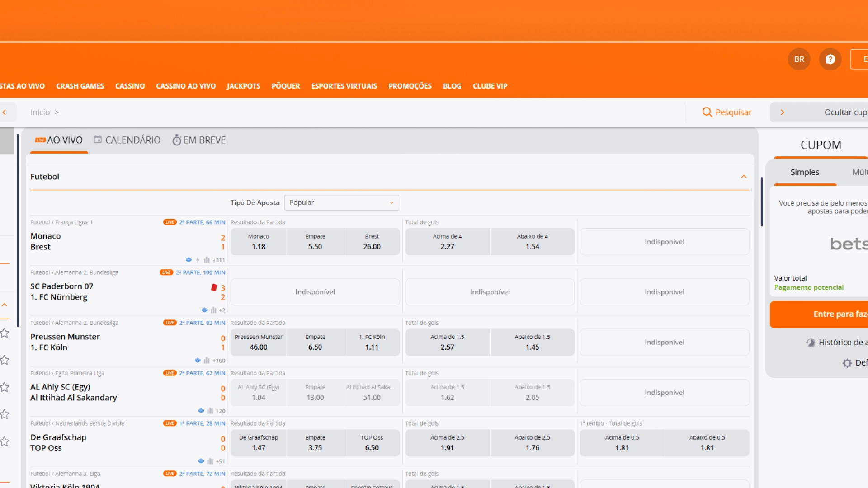Collapse the Futebol section with its chevron
The width and height of the screenshot is (868, 488).
(744, 177)
